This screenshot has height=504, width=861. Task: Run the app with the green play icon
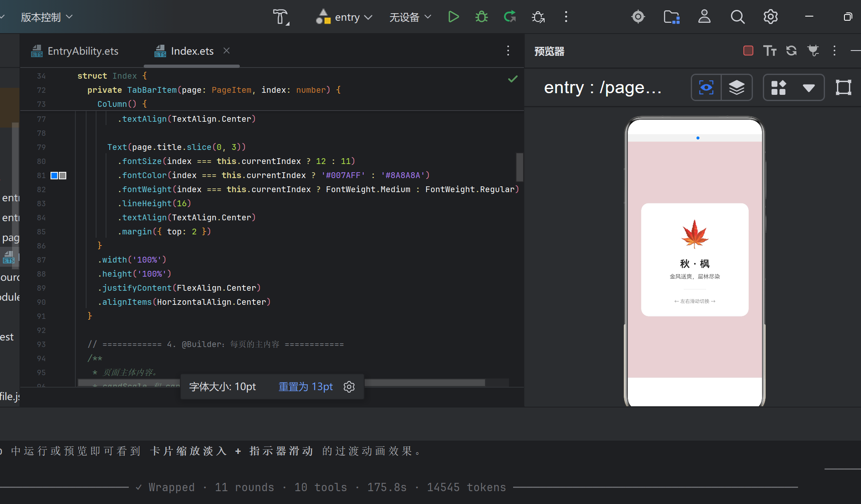coord(453,17)
